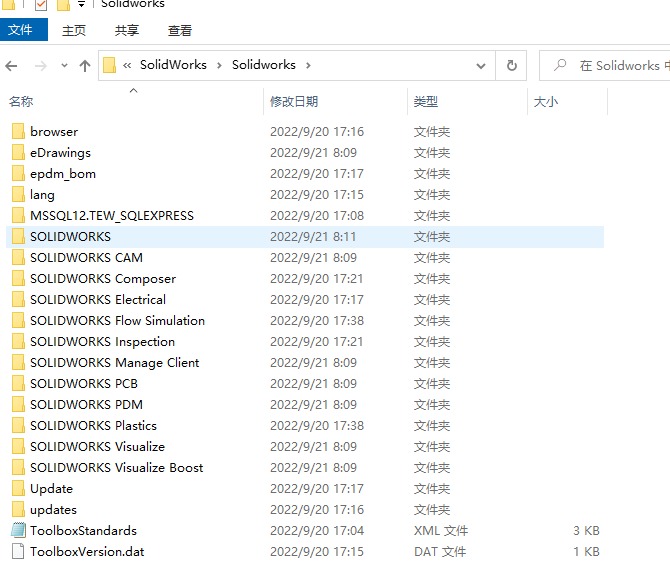Screen dimensions: 670x587
Task: Select the SOLIDWORKS Plastics folder icon
Action: click(18, 426)
